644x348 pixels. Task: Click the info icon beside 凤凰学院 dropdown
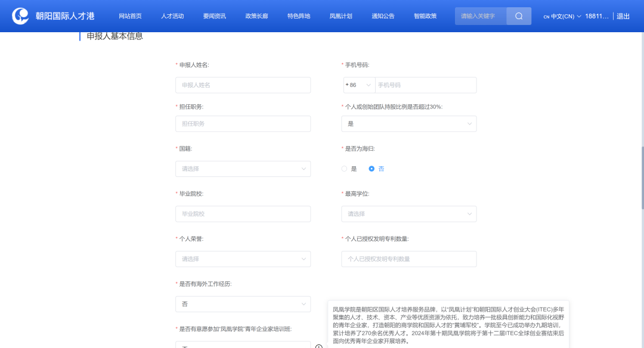[319, 346]
